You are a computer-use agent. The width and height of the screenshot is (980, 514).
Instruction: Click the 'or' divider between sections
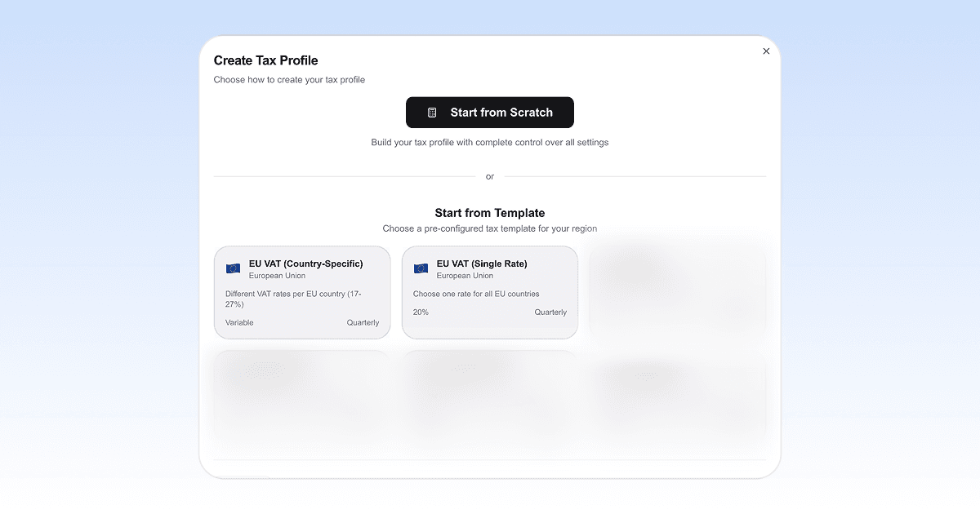tap(489, 176)
